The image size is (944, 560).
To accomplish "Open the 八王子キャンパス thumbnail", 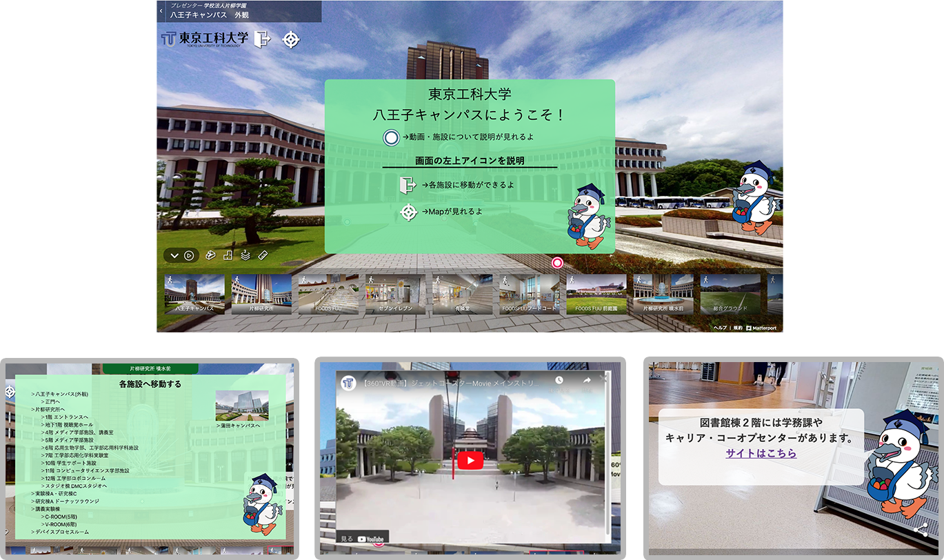I will click(x=194, y=294).
